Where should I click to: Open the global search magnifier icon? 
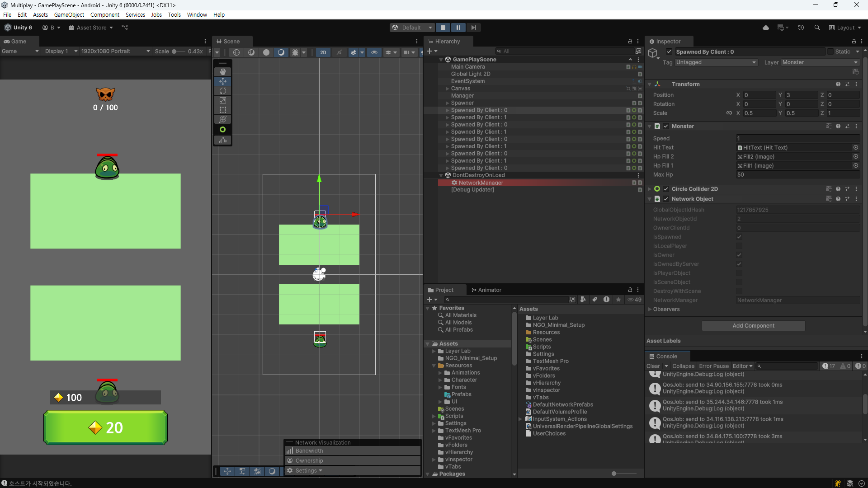point(817,28)
